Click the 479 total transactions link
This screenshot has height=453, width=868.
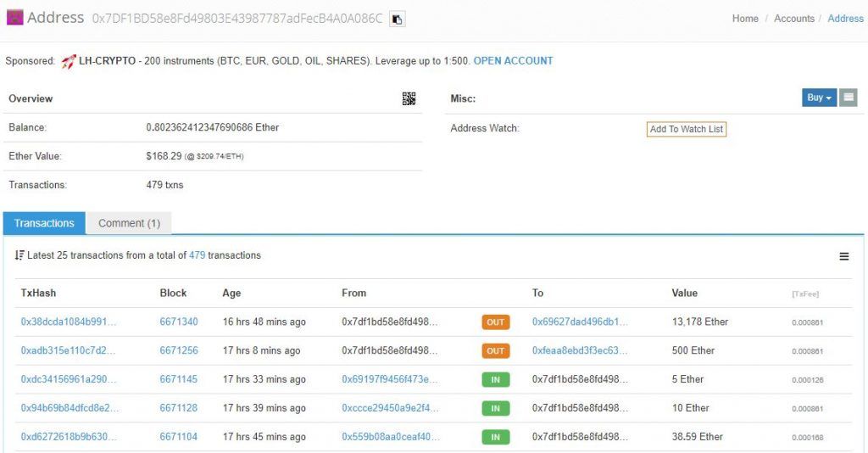tap(198, 255)
